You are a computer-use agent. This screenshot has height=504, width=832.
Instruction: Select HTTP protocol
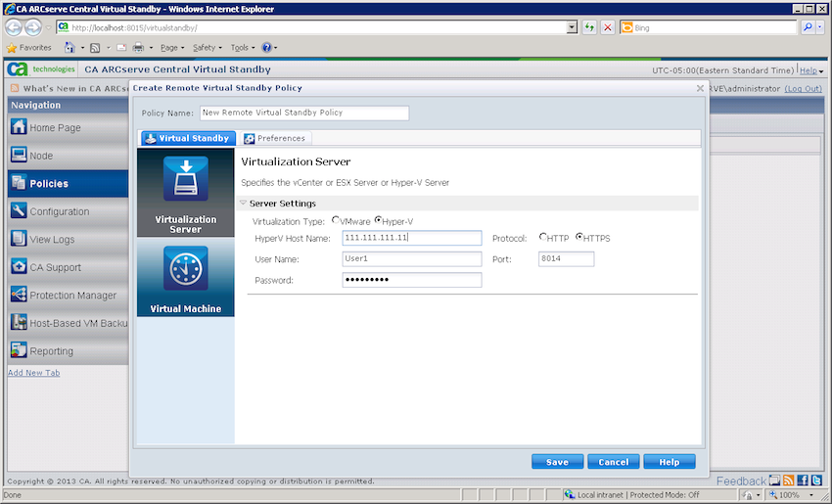point(543,237)
